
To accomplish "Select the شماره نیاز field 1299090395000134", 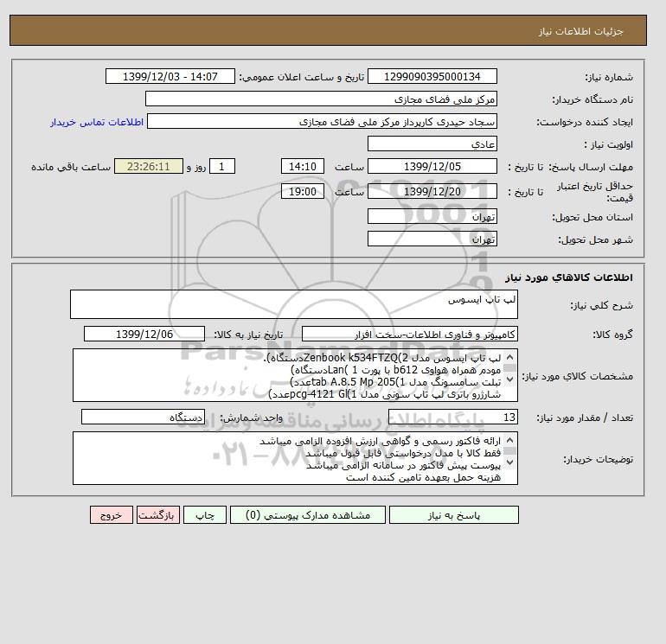I will (432, 77).
